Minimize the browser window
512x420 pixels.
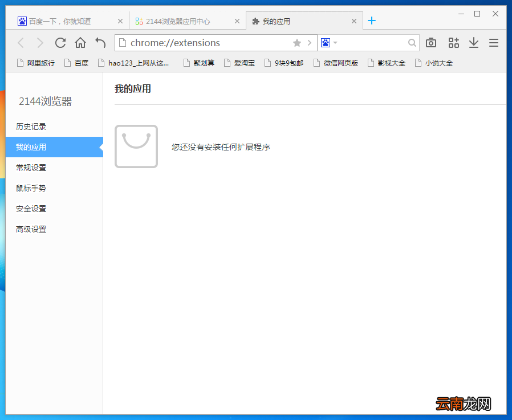coord(461,14)
